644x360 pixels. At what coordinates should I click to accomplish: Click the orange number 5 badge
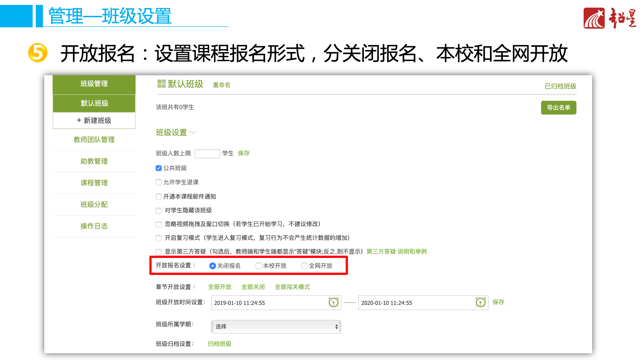pyautogui.click(x=38, y=53)
